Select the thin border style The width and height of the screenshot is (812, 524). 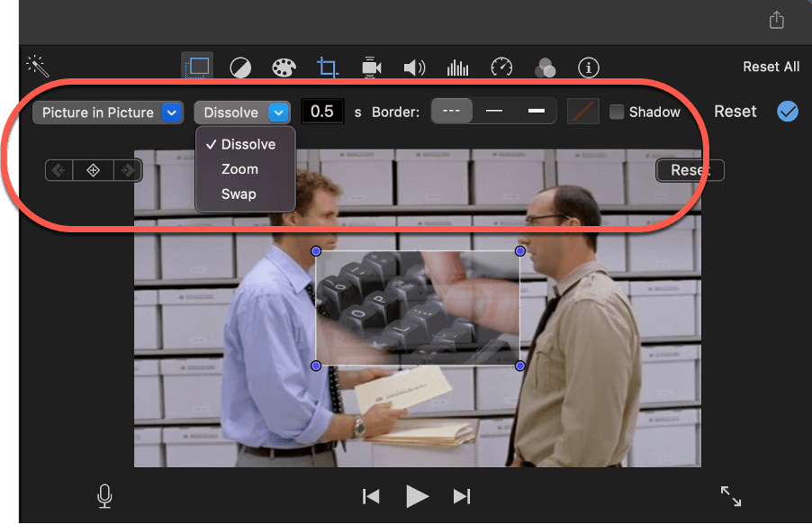point(494,111)
